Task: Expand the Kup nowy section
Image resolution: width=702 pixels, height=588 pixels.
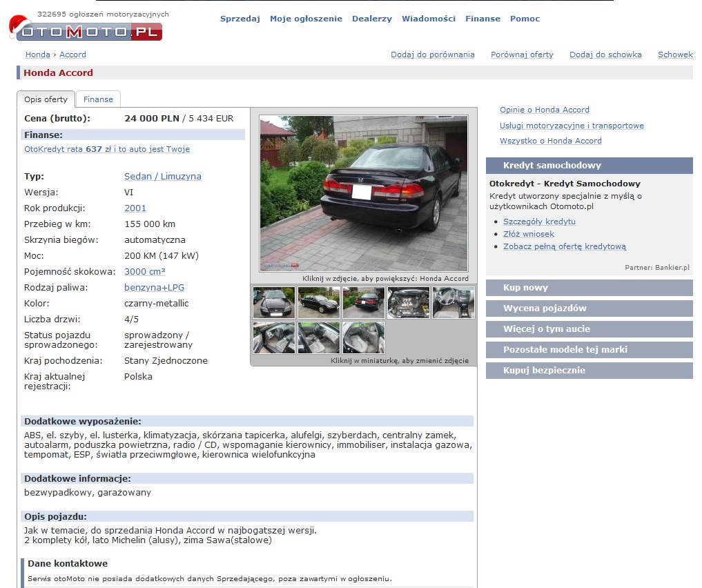Action: pos(589,287)
